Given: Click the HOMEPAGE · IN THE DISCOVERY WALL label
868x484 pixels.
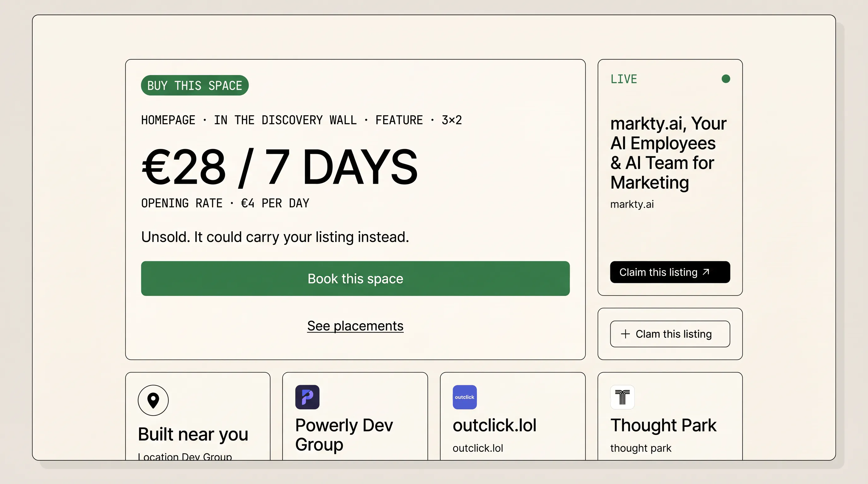Looking at the screenshot, I should pos(302,120).
